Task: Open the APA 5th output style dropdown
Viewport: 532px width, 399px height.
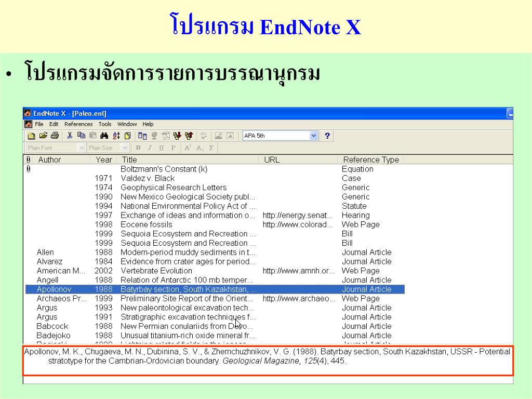Action: tap(313, 136)
